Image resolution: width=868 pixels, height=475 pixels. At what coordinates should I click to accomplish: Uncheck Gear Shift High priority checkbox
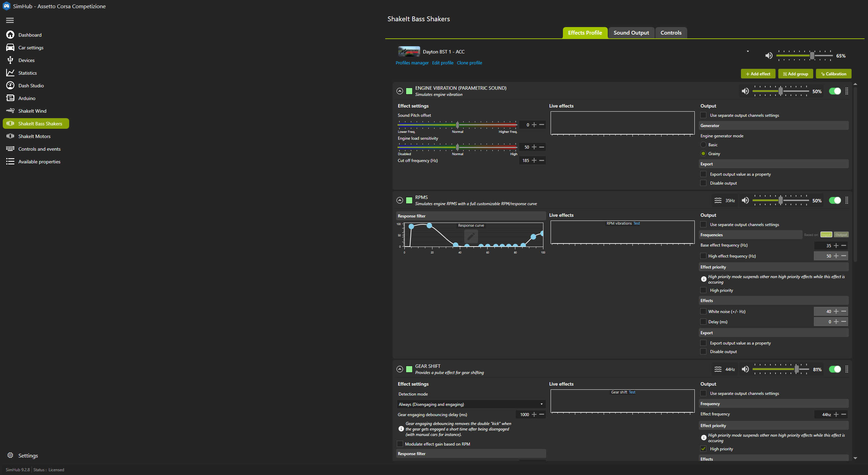703,449
